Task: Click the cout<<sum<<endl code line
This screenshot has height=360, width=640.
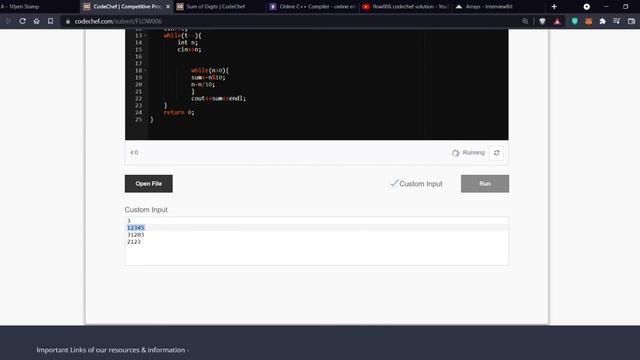Action: (x=218, y=98)
